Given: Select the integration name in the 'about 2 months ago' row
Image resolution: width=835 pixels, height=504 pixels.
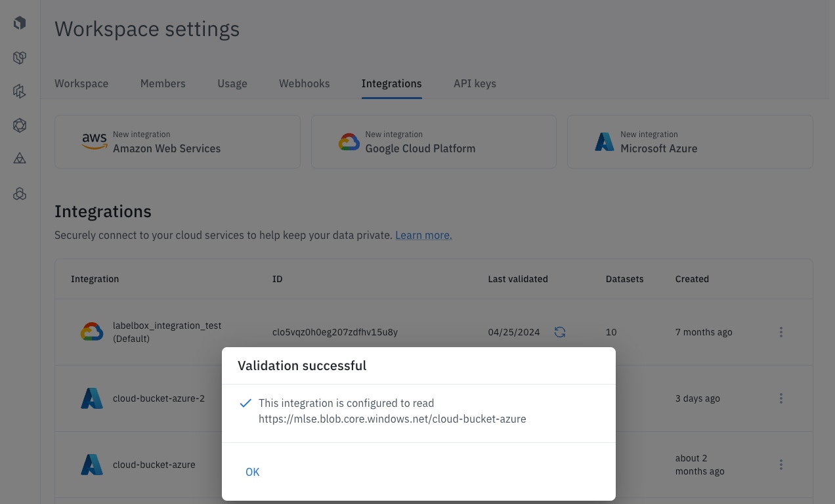Looking at the screenshot, I should coord(154,465).
